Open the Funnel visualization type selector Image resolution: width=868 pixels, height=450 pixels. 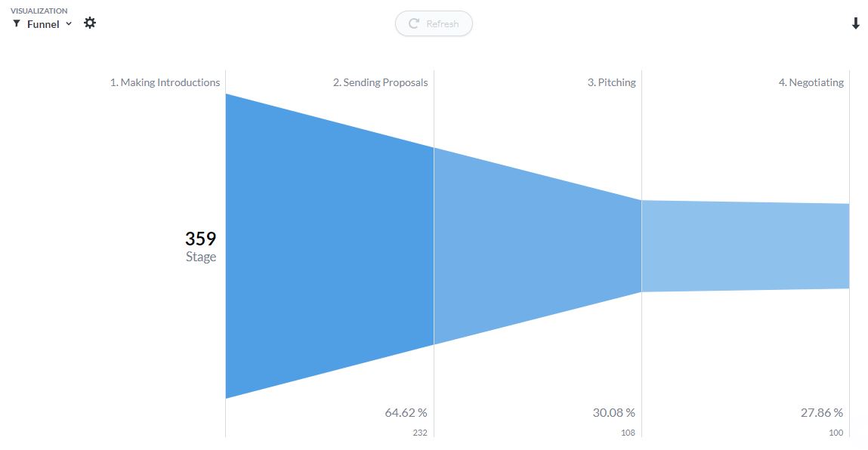point(42,24)
